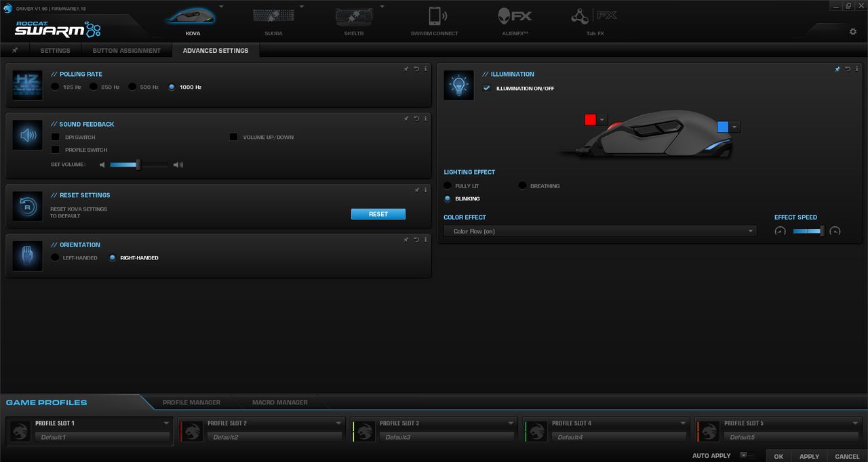Viewport: 868px width, 462px height.
Task: Undo changes in the Illumination panel
Action: coord(848,68)
